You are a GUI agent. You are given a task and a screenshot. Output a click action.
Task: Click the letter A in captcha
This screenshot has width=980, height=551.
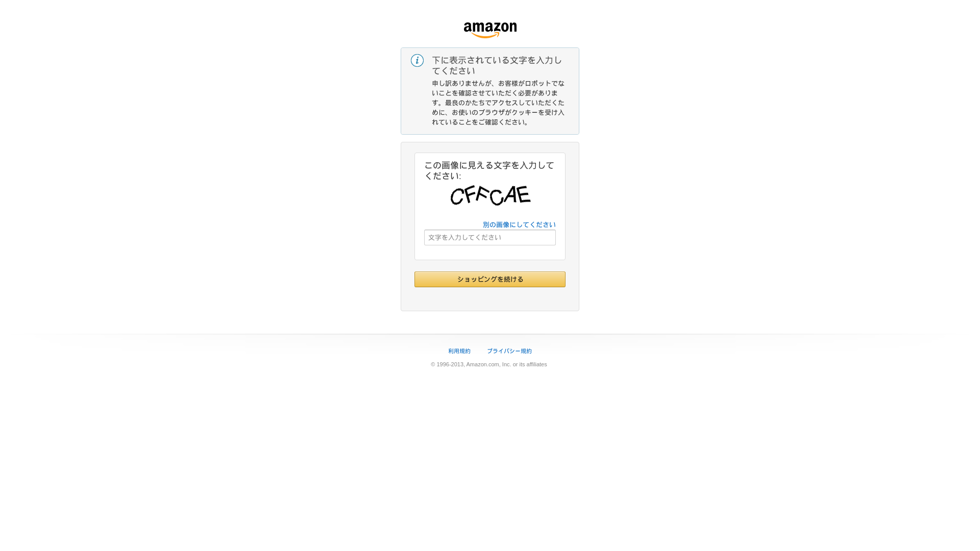point(510,195)
